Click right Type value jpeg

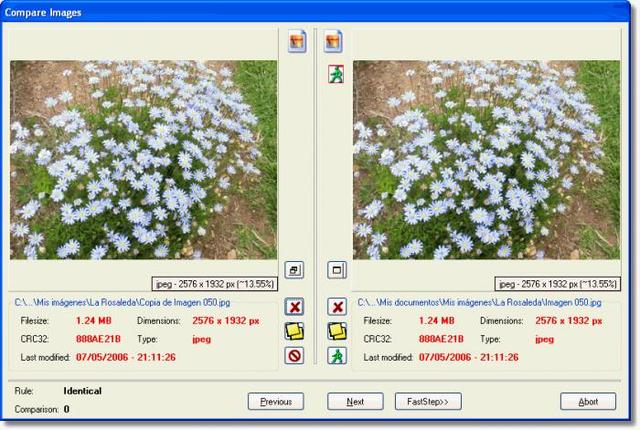coord(544,339)
